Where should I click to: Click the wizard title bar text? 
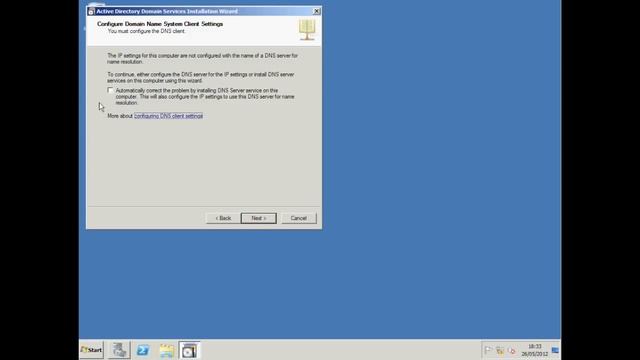(x=167, y=11)
